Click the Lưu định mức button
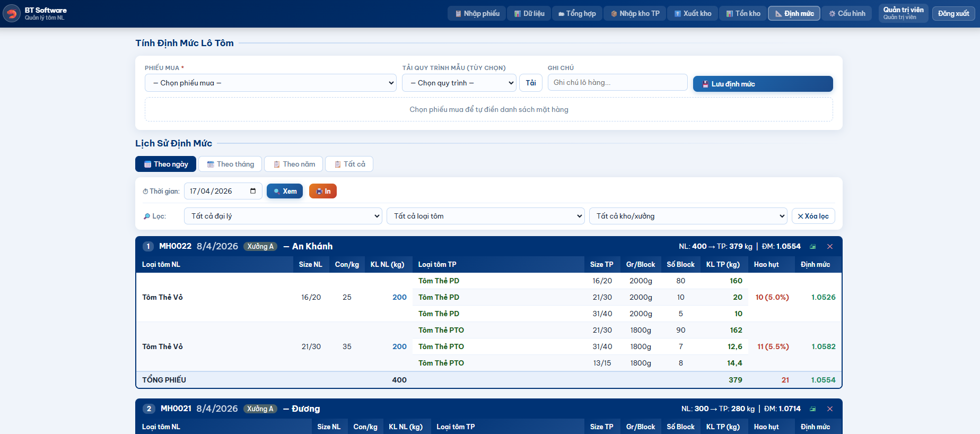The image size is (980, 434). (763, 84)
